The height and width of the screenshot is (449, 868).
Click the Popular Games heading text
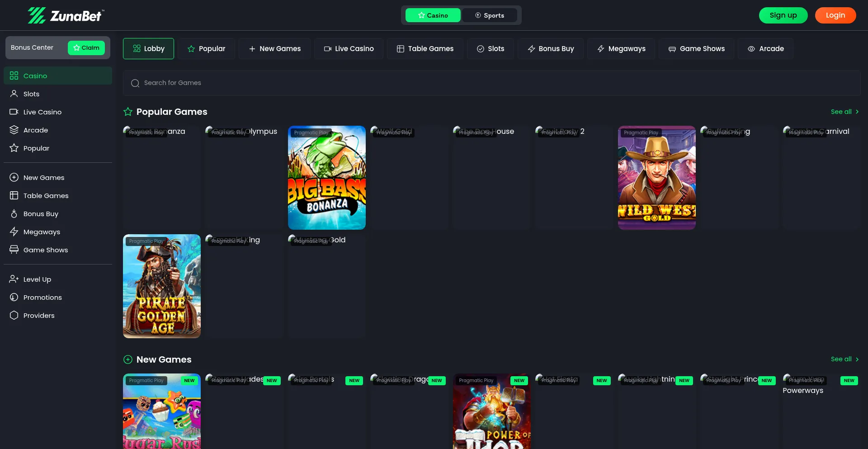tap(172, 112)
